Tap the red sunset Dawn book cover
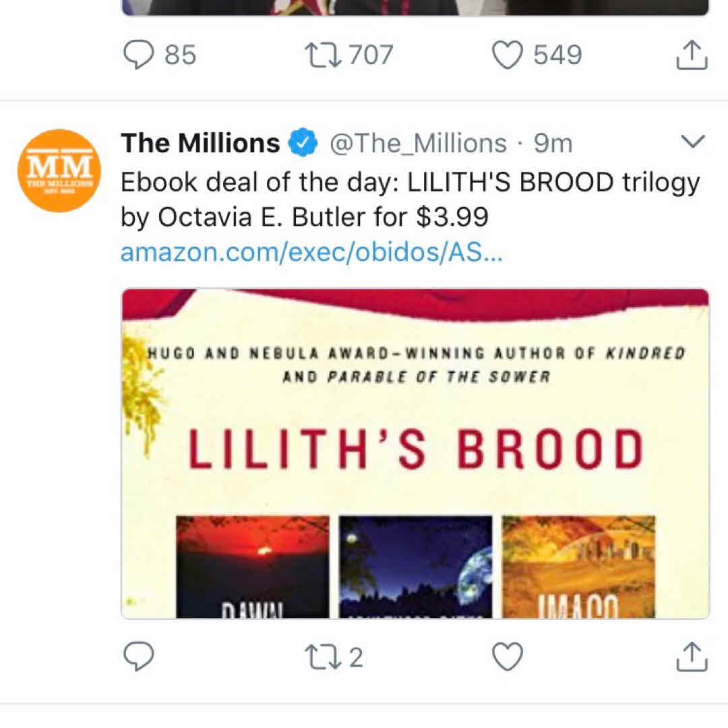 coord(253,566)
